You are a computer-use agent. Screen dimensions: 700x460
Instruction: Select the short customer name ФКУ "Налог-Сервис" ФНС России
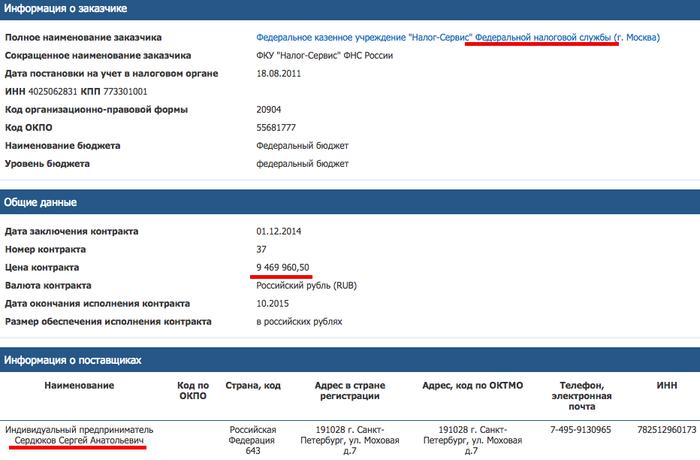coord(325,56)
